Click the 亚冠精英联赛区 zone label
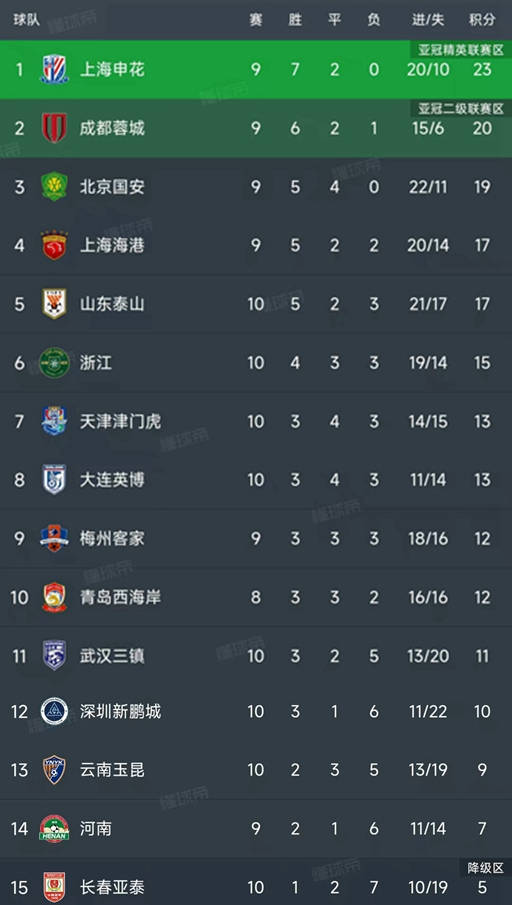The image size is (512, 905). click(461, 50)
